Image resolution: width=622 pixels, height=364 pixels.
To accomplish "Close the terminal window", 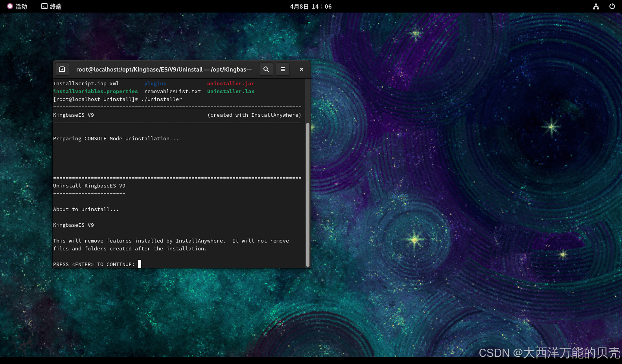I will click(x=302, y=69).
